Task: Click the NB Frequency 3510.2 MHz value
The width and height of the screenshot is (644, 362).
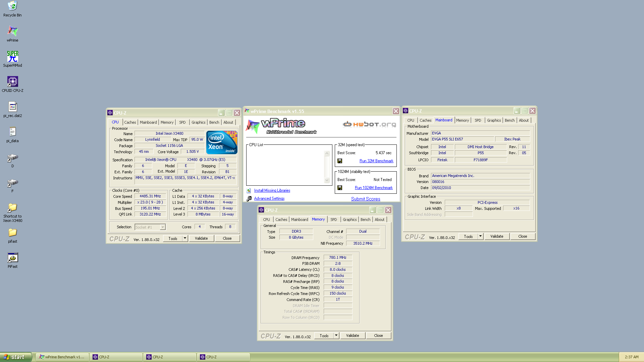Action: [363, 243]
